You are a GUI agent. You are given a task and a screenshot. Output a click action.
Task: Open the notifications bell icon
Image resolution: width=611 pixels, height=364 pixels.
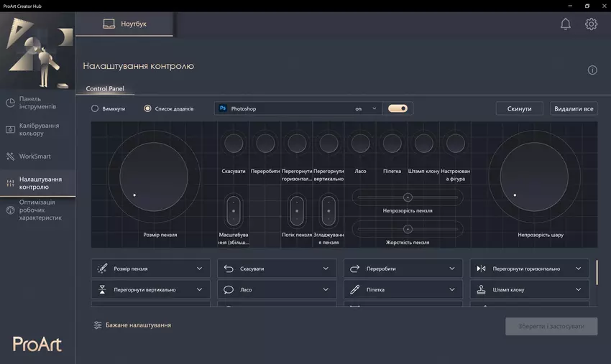[566, 24]
